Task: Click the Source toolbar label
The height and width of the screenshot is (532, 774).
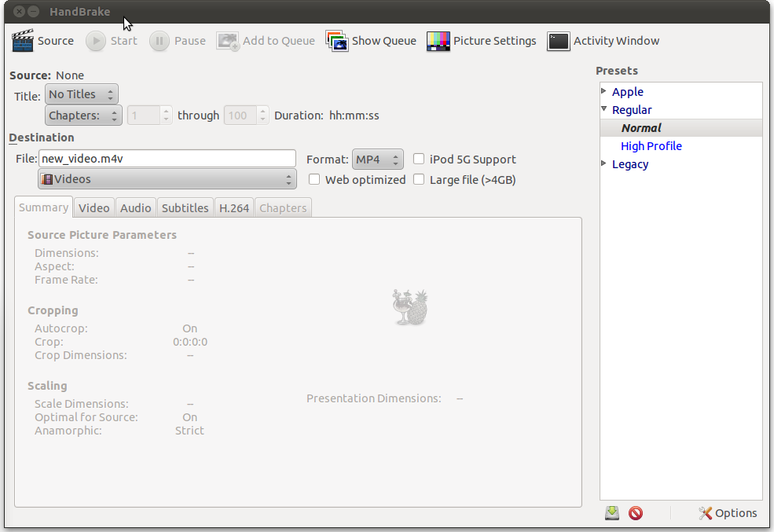Action: (56, 41)
